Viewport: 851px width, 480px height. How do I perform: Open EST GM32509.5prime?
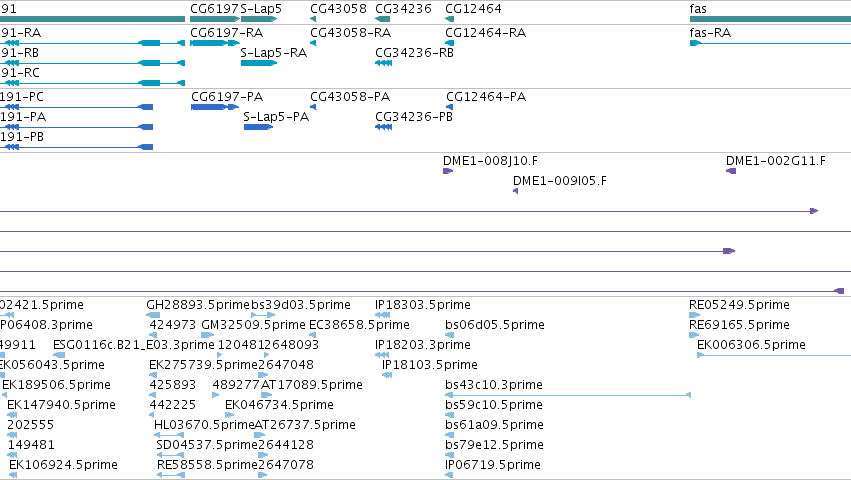pyautogui.click(x=253, y=325)
